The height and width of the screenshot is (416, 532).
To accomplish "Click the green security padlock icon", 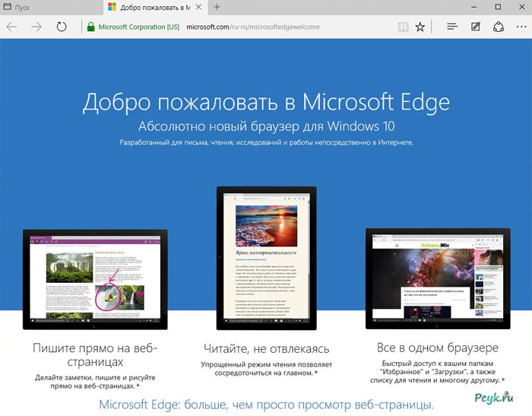I will click(90, 27).
